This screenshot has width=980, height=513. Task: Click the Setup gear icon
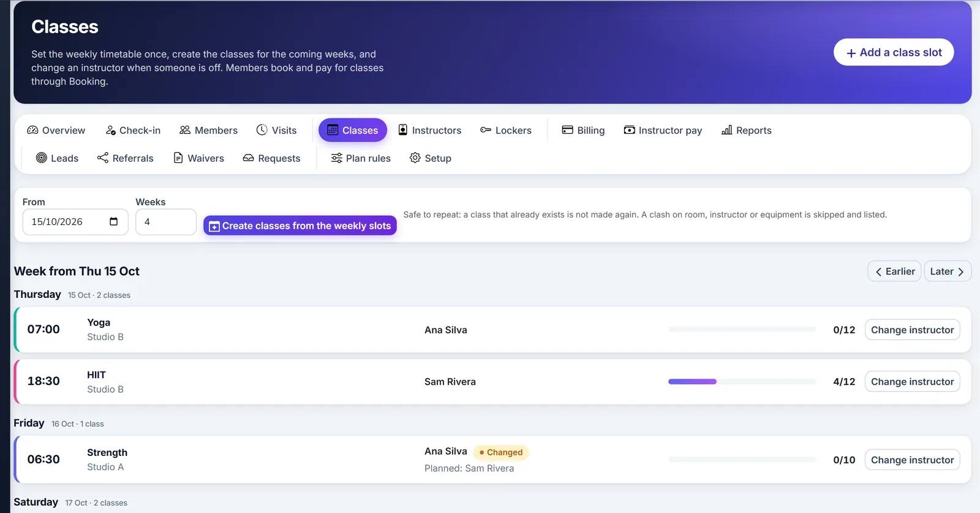(415, 158)
